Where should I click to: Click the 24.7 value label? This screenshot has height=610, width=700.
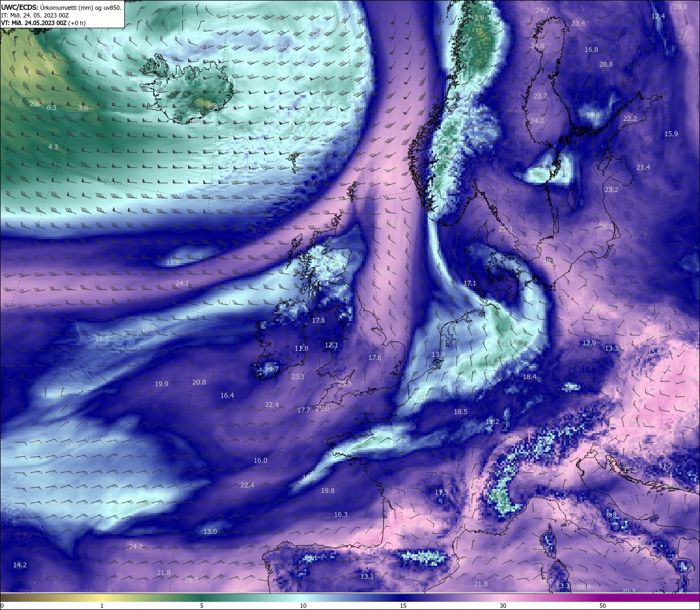(542, 10)
